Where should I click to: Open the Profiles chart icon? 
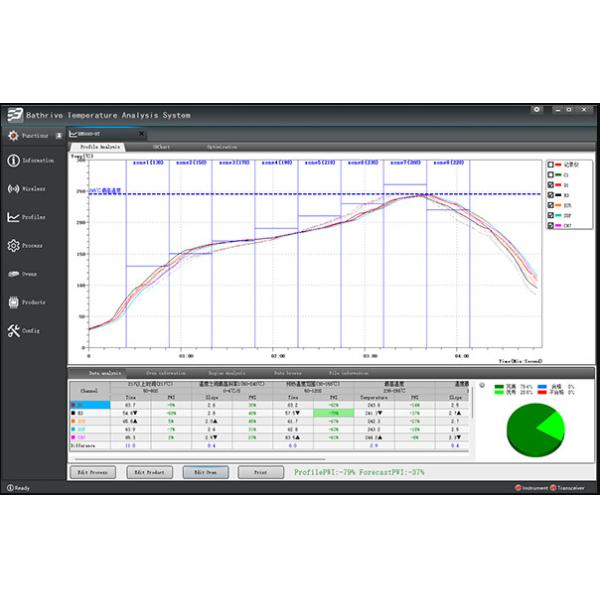(x=13, y=217)
